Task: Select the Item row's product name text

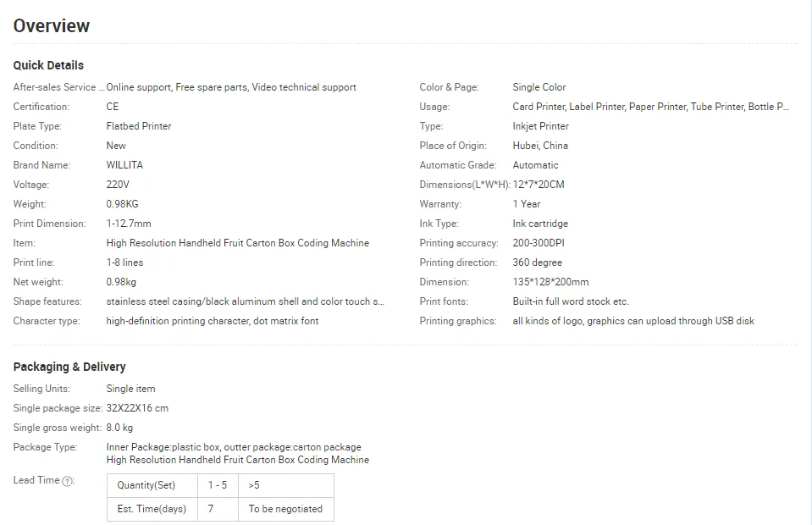Action: (x=238, y=243)
